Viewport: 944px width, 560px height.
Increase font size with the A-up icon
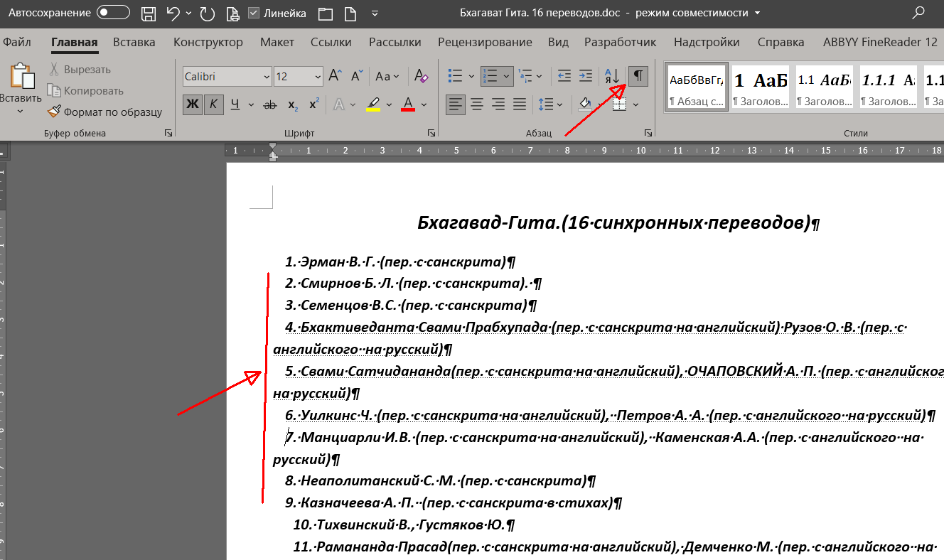[x=336, y=76]
